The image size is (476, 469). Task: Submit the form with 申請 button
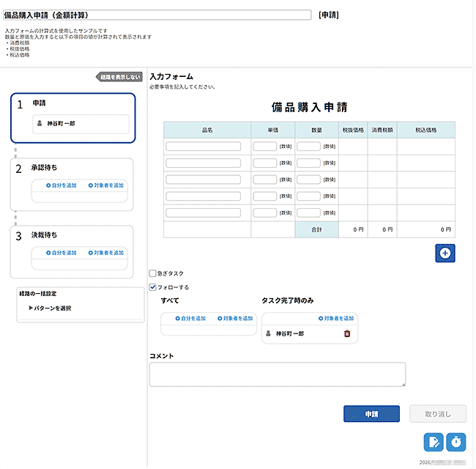pyautogui.click(x=371, y=414)
